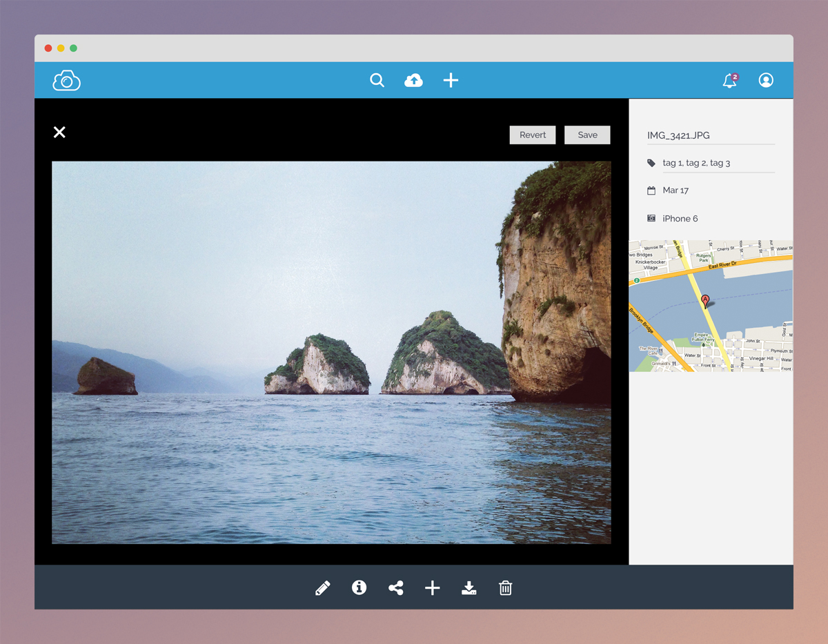Show photo info with the info icon
The image size is (828, 644).
[359, 587]
